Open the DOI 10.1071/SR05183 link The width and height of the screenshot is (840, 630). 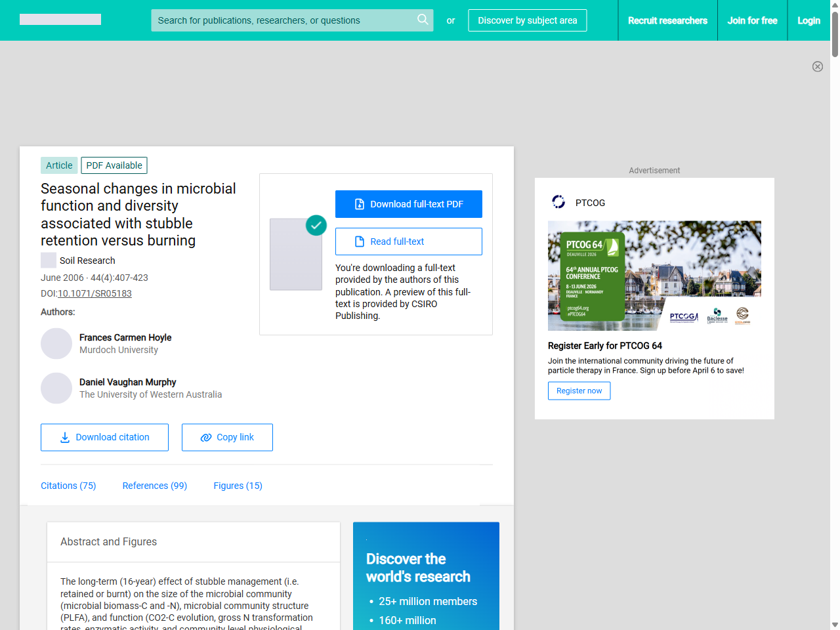94,293
